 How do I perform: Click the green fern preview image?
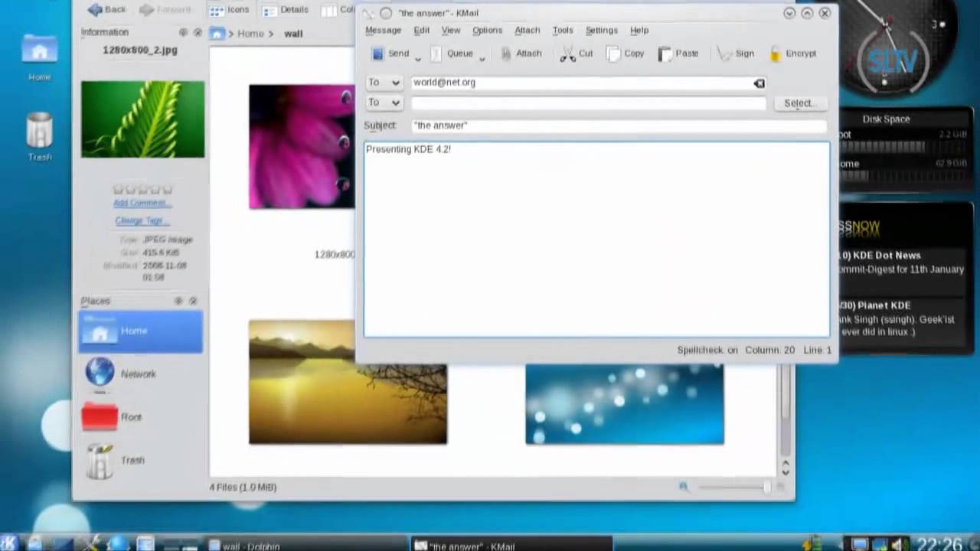[143, 119]
